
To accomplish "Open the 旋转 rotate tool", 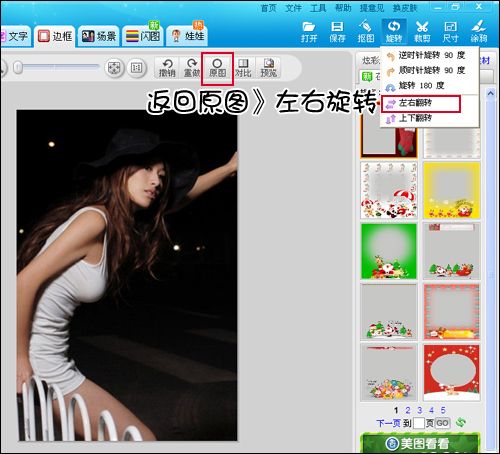I will click(394, 32).
